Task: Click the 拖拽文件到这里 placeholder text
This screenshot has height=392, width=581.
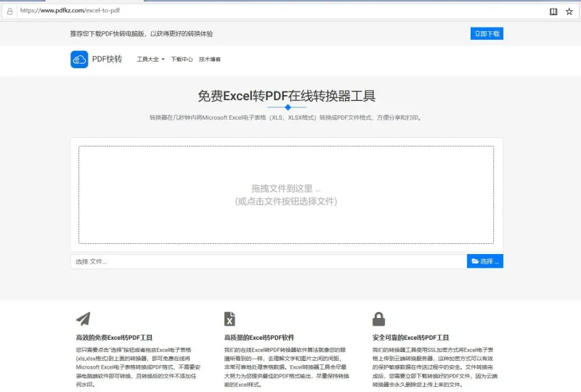Action: pos(286,188)
